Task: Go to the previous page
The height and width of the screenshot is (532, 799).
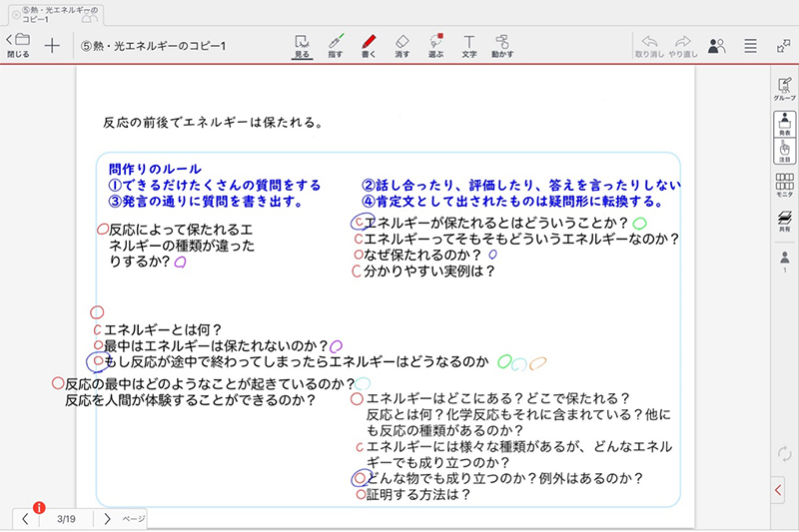Action: tap(25, 519)
